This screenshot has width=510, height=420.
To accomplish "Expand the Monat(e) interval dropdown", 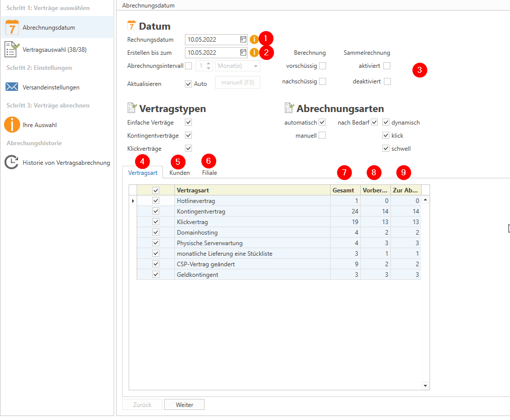I will (x=256, y=66).
